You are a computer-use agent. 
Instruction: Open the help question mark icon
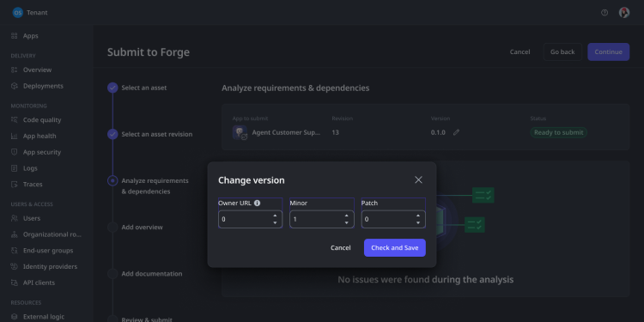[605, 13]
